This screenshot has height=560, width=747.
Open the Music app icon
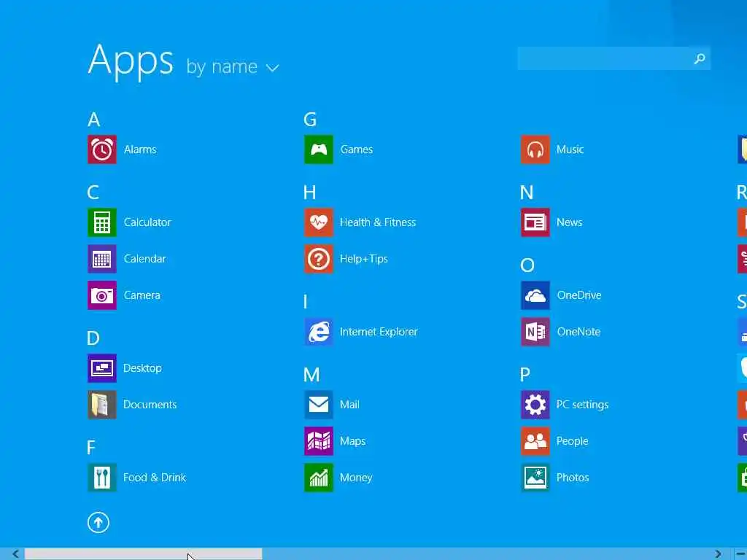[x=535, y=149]
